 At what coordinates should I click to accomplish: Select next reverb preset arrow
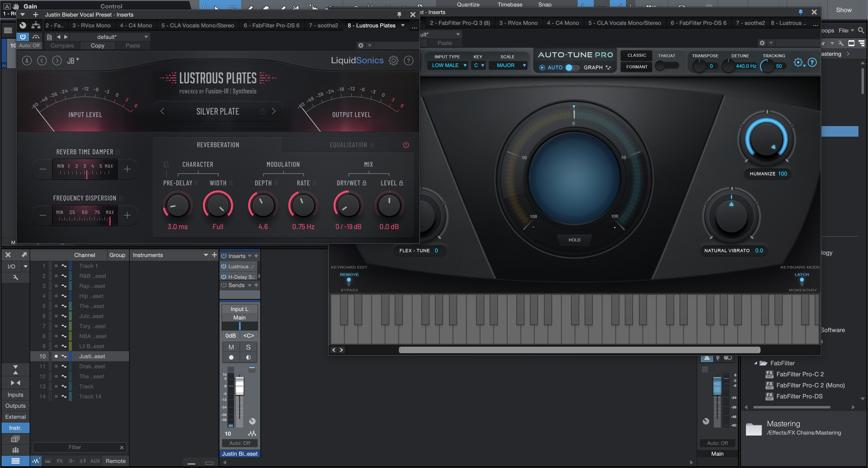point(274,111)
